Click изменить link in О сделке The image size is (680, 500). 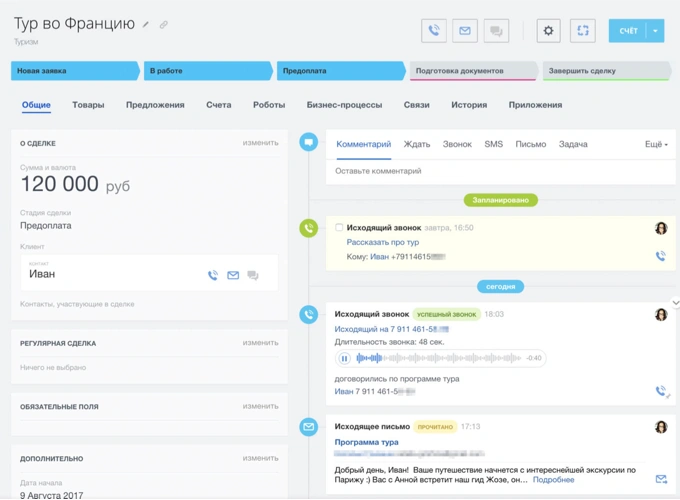[x=261, y=143]
